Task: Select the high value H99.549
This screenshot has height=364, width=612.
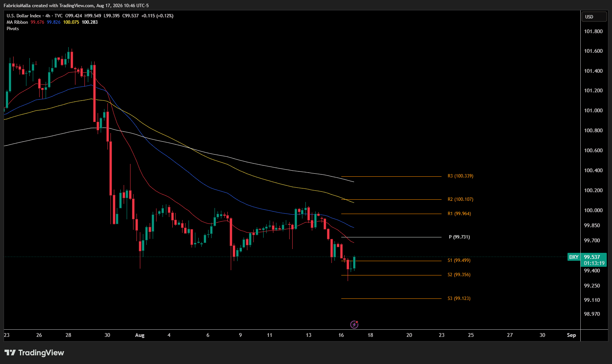Action: [x=93, y=16]
